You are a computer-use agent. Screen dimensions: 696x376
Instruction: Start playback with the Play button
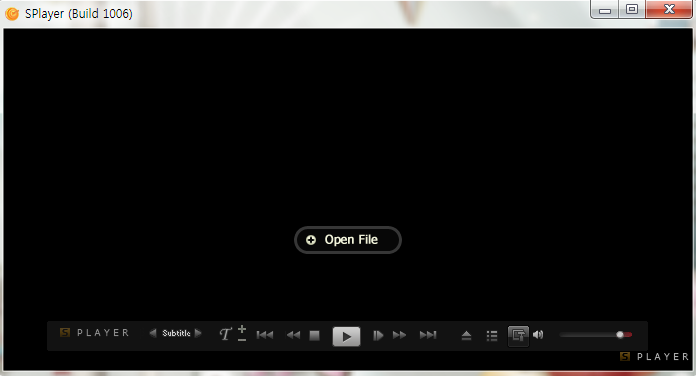346,336
